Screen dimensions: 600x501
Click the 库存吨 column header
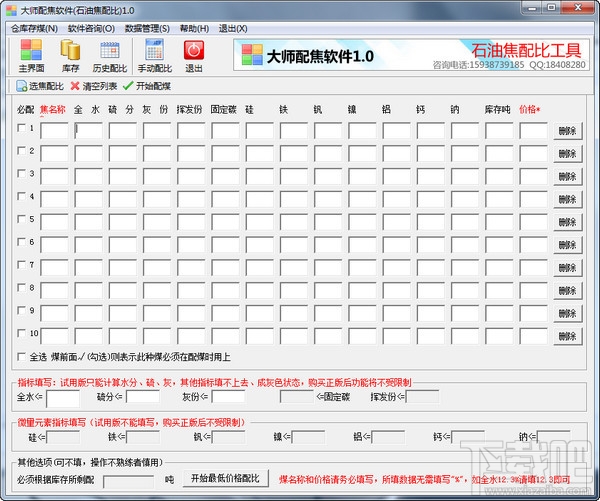point(498,110)
